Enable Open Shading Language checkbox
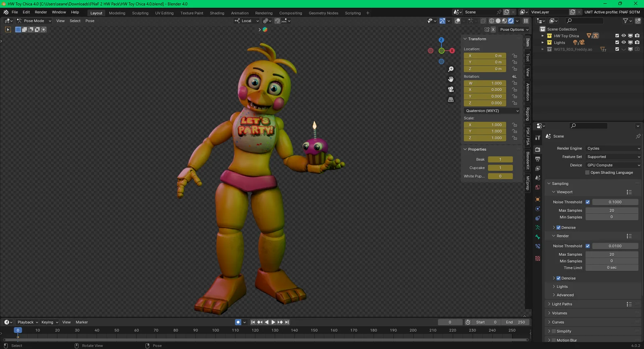Image resolution: width=644 pixels, height=349 pixels. coord(587,172)
